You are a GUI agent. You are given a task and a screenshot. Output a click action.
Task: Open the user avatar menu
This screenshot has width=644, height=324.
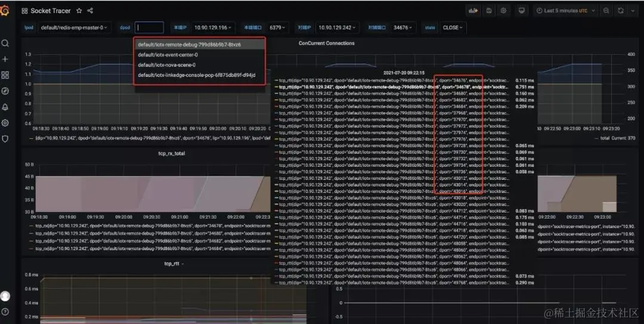[x=5, y=295]
